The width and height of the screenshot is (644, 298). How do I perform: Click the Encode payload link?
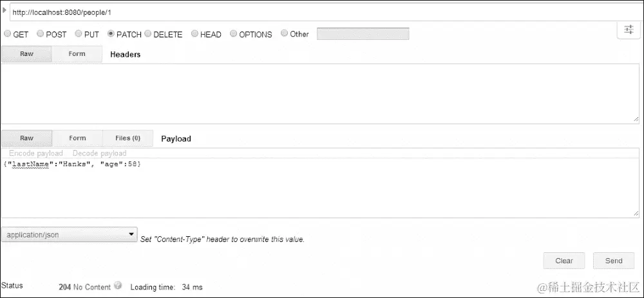(35, 153)
